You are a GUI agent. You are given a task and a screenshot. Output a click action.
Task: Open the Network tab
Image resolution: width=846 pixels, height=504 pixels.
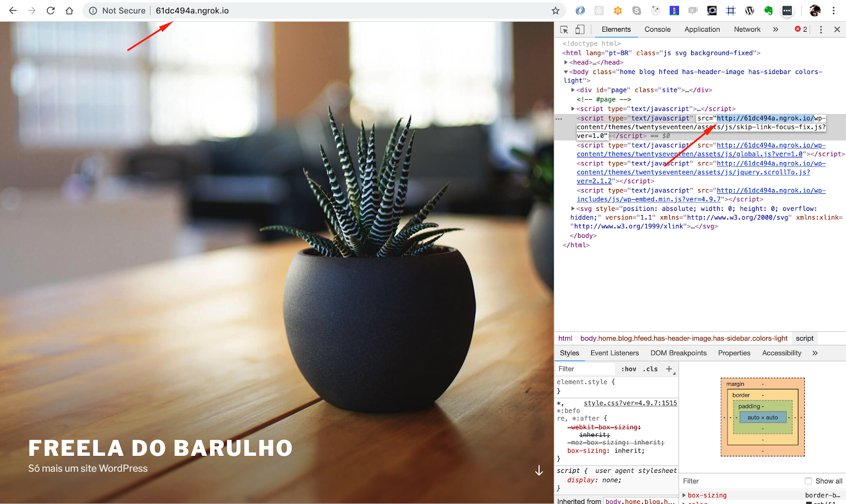click(747, 30)
